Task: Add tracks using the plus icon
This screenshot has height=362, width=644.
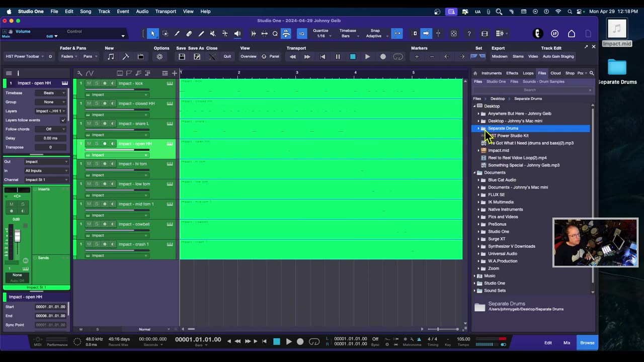Action: 174,73
